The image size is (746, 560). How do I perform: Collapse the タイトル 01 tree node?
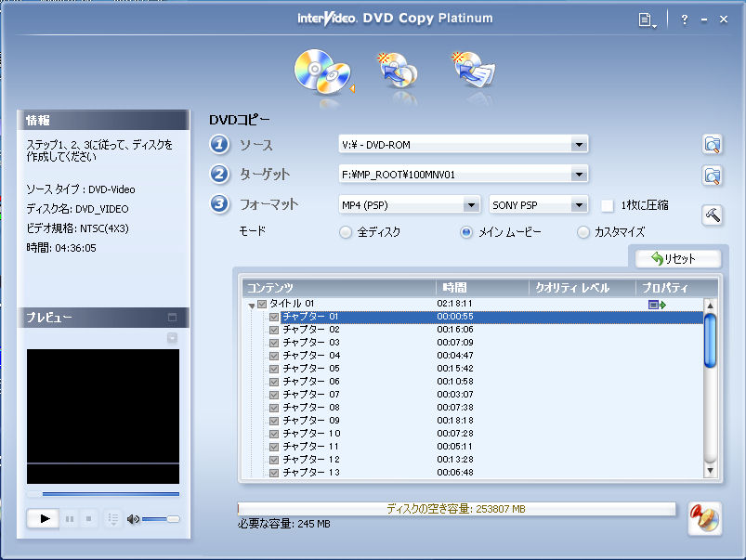tap(251, 306)
